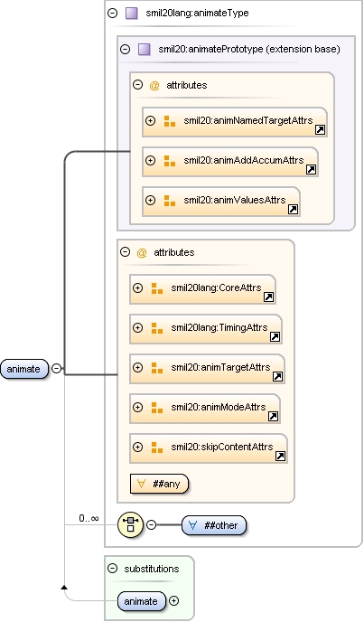This screenshot has height=622, width=364.
Task: Click the arrow link icon on smil20lang:TimingAttrs
Action: 275,337
